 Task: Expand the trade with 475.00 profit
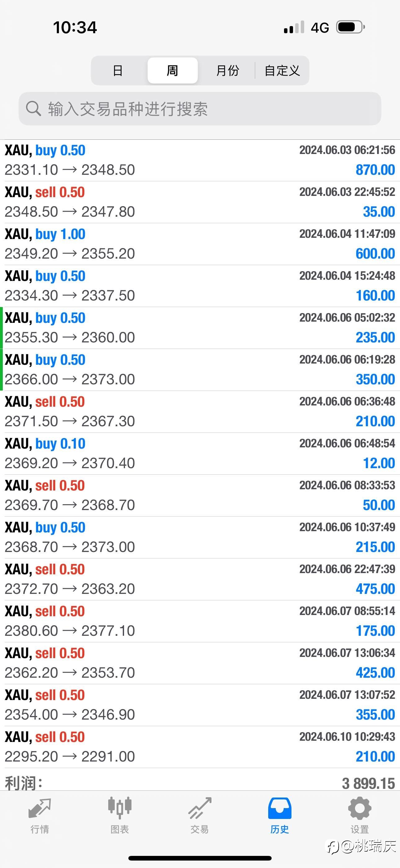tap(200, 579)
